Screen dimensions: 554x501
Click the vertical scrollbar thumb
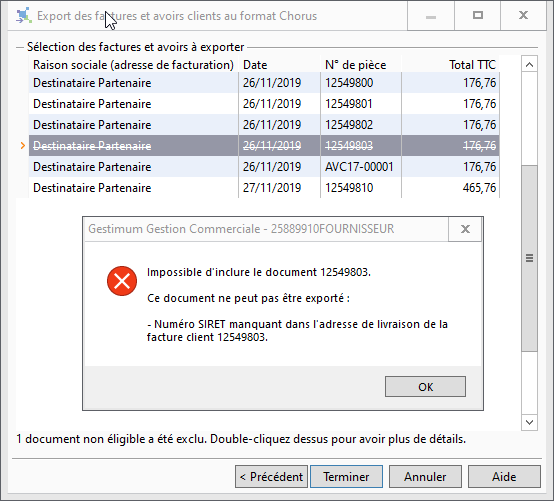click(529, 258)
